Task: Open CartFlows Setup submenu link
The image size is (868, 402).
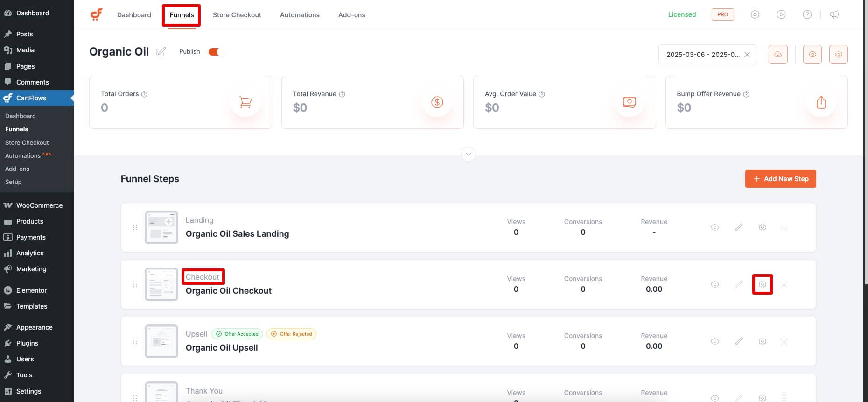Action: (x=14, y=182)
